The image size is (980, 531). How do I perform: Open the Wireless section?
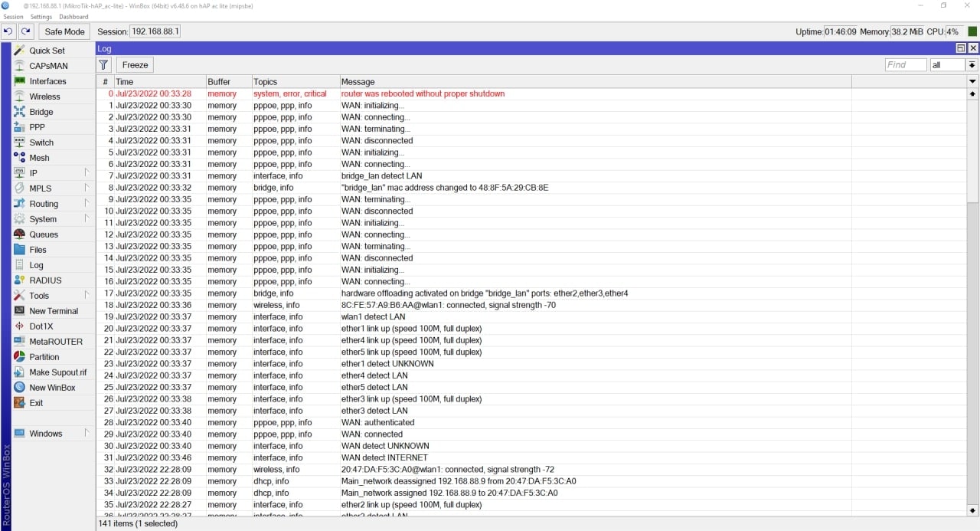click(44, 97)
